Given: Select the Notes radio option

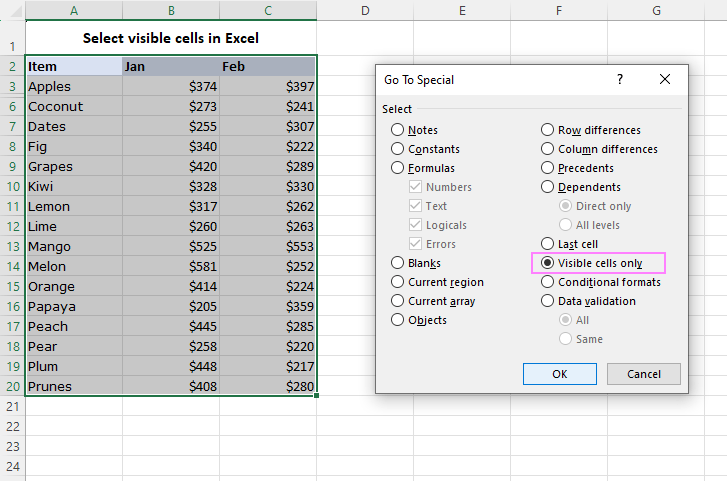Looking at the screenshot, I should [x=398, y=130].
